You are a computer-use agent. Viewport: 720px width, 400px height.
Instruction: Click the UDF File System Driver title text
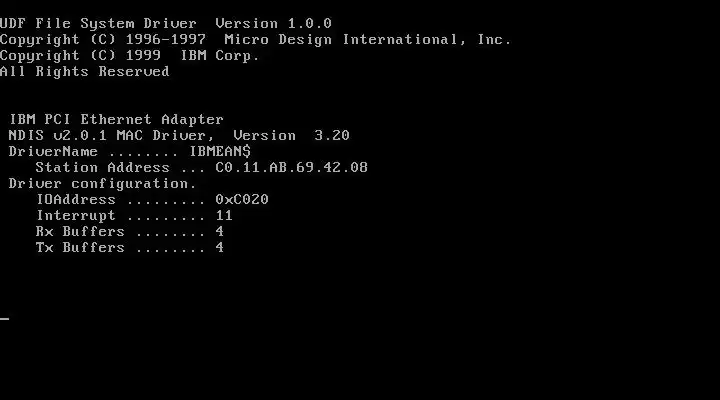pos(98,24)
